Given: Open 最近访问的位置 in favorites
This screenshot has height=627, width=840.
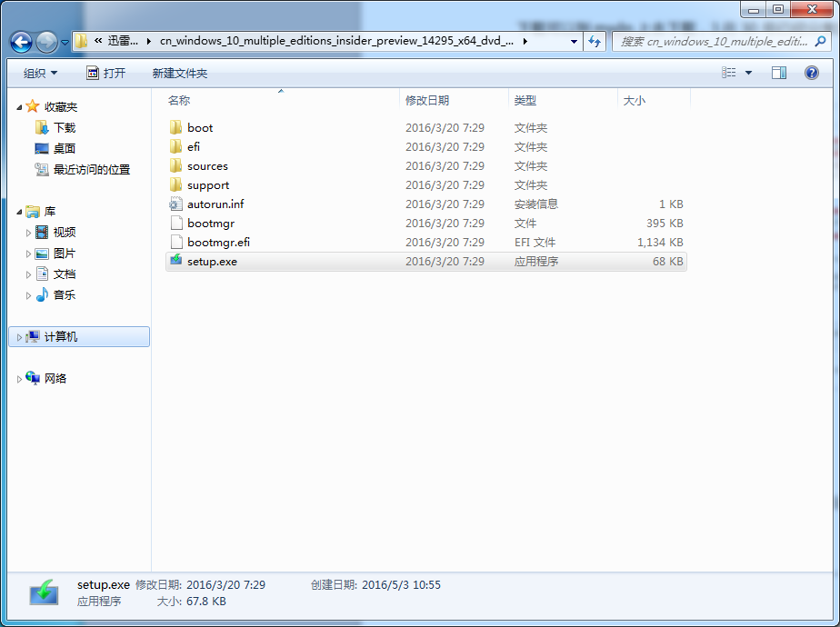Looking at the screenshot, I should coord(92,170).
